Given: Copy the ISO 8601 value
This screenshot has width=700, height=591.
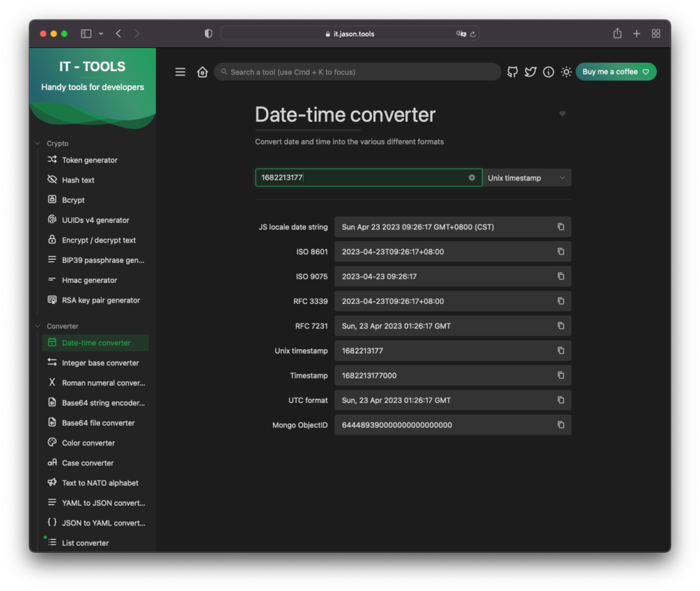Looking at the screenshot, I should point(561,251).
